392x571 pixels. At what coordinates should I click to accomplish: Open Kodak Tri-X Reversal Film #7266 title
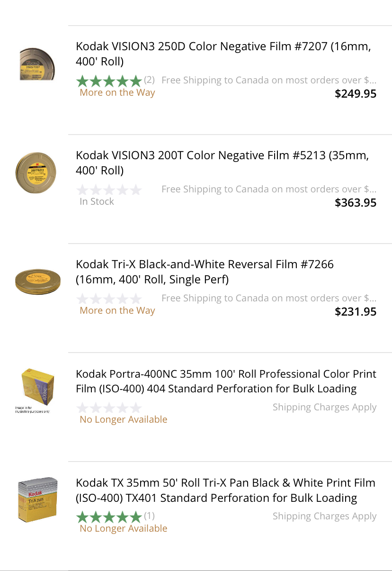coord(205,272)
